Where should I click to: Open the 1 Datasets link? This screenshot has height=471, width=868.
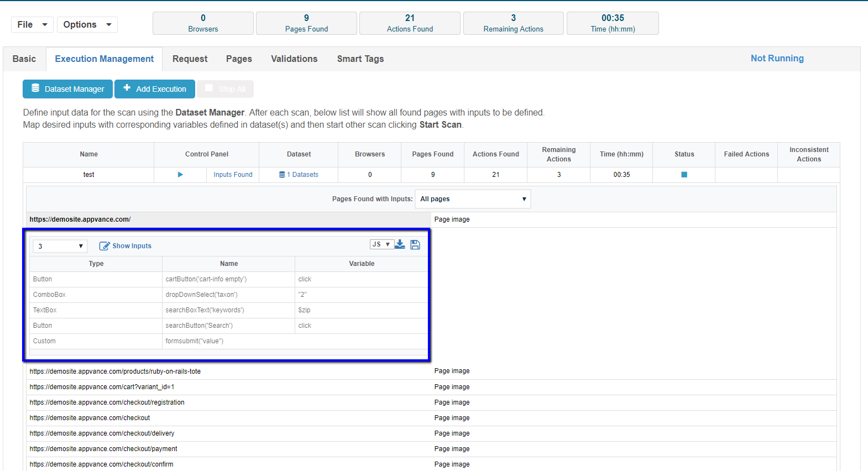point(299,175)
